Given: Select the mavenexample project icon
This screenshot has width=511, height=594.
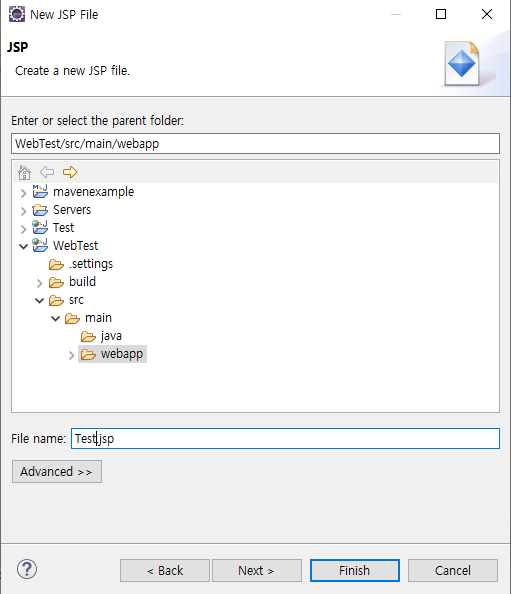Looking at the screenshot, I should (x=40, y=191).
